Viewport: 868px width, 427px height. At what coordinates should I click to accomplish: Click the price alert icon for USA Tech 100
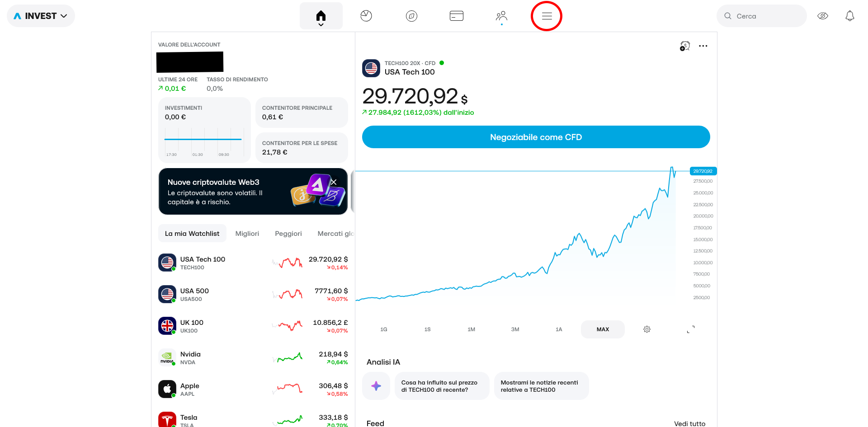click(x=685, y=46)
